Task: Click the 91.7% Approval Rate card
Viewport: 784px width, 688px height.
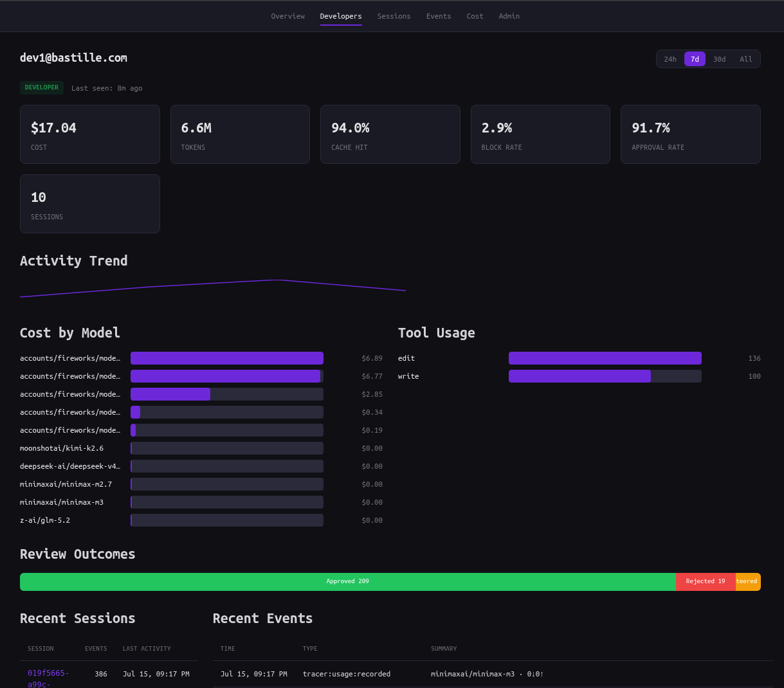Action: 691,134
